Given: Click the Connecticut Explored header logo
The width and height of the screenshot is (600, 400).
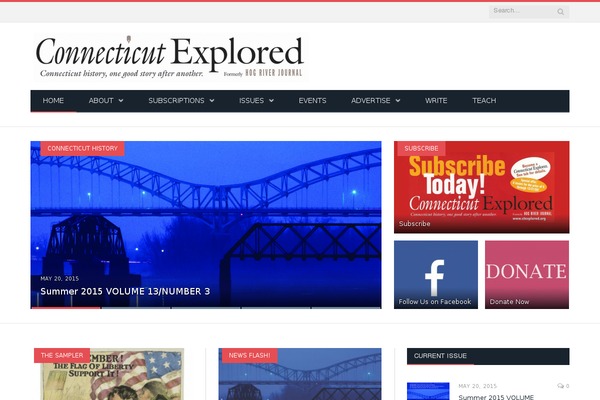Looking at the screenshot, I should (x=170, y=57).
